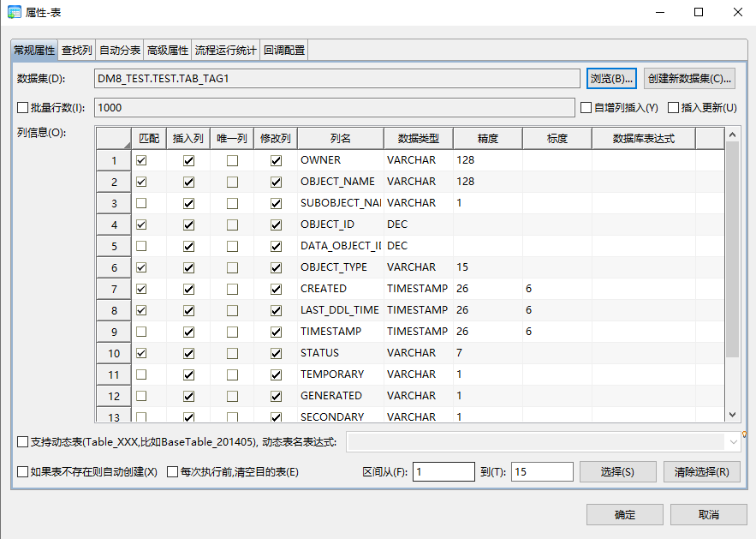This screenshot has width=756, height=539.
Task: Open the 回调配置 tab
Action: [x=284, y=51]
